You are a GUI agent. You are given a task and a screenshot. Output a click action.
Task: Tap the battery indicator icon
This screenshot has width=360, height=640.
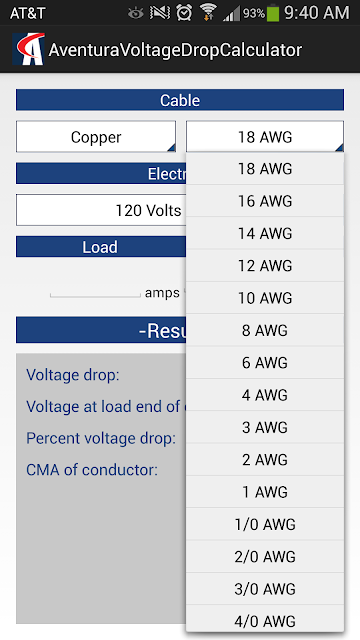pos(273,13)
